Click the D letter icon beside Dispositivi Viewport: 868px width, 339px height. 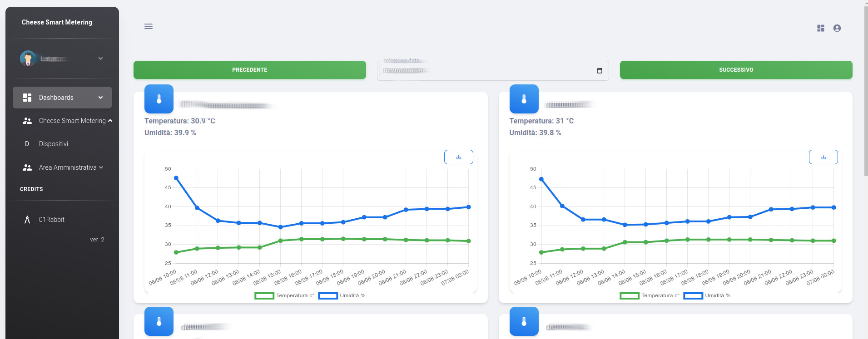point(27,144)
